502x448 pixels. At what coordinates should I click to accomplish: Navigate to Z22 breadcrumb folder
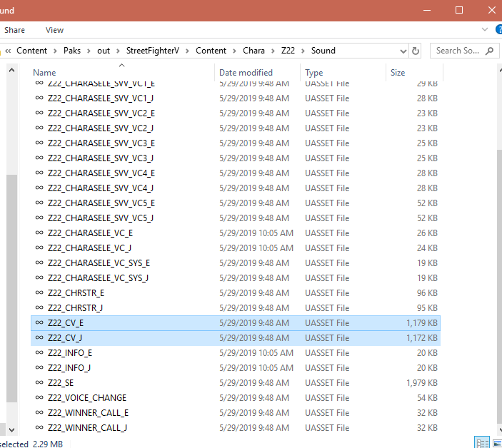click(x=288, y=51)
